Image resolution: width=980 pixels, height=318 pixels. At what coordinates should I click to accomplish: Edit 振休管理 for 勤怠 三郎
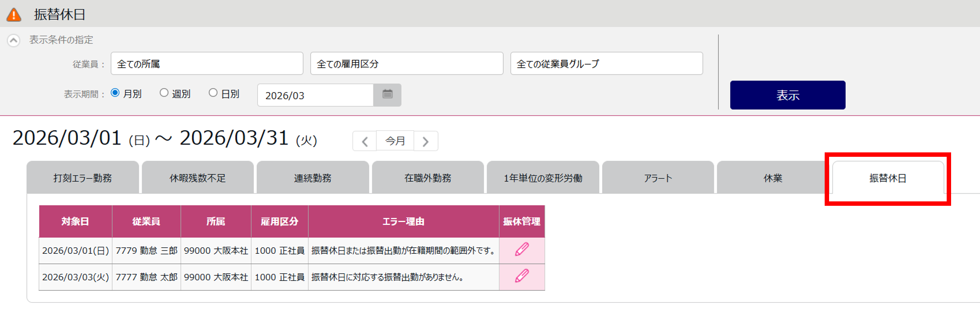tap(522, 250)
